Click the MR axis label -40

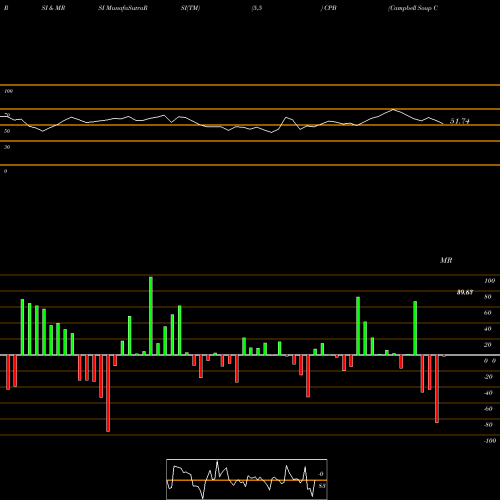[x=488, y=393]
